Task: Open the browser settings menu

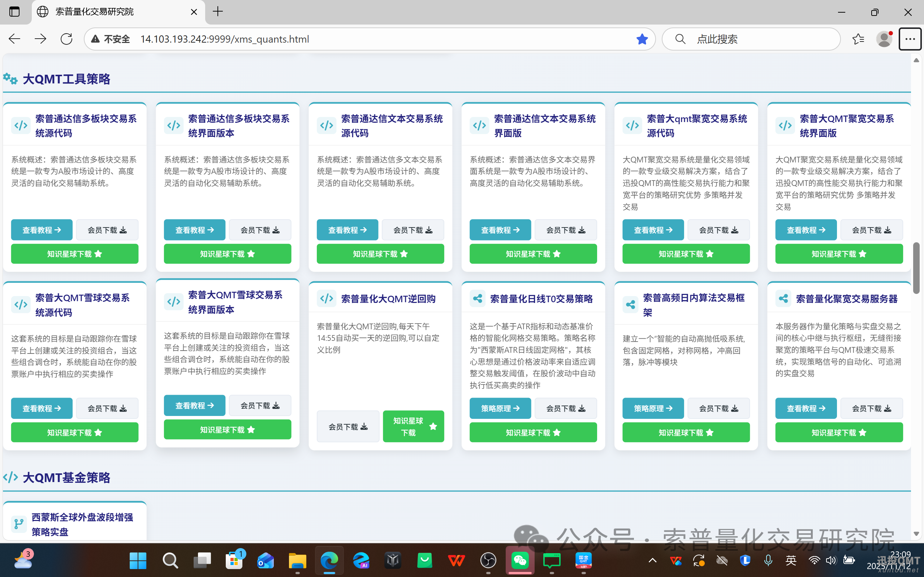Action: pyautogui.click(x=910, y=39)
